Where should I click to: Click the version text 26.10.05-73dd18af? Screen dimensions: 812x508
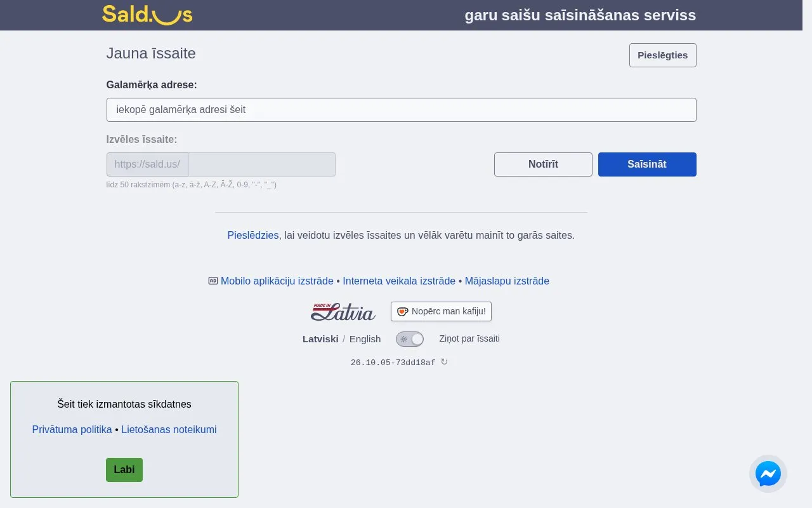393,363
